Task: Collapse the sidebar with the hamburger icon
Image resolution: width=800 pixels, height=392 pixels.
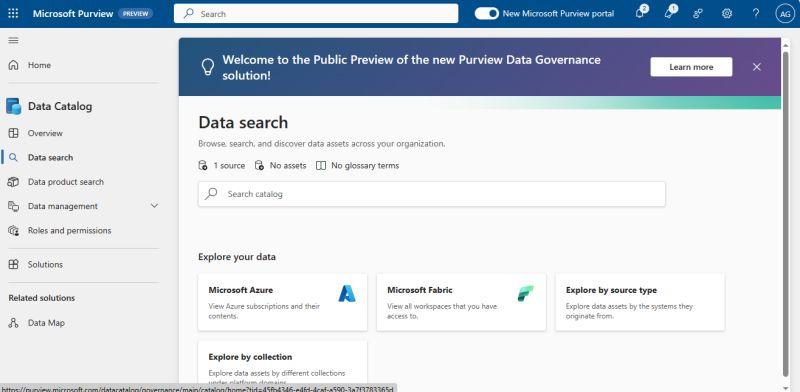Action: pos(14,40)
